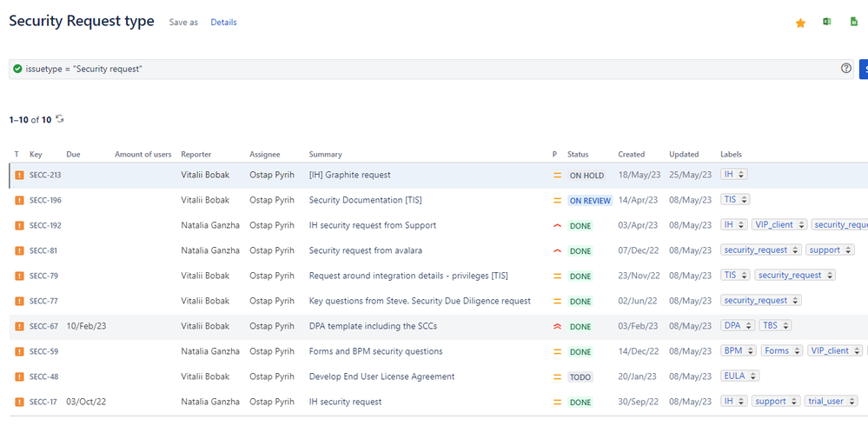Click the green valid-query checkmark icon
Screen dimensions: 868x426
coord(17,70)
